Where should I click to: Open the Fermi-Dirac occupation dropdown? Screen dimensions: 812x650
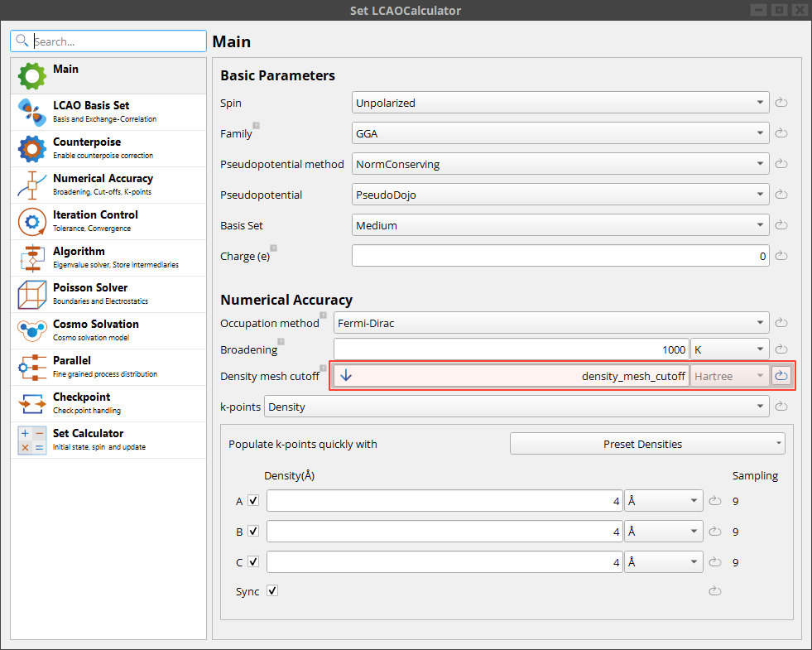coord(551,323)
